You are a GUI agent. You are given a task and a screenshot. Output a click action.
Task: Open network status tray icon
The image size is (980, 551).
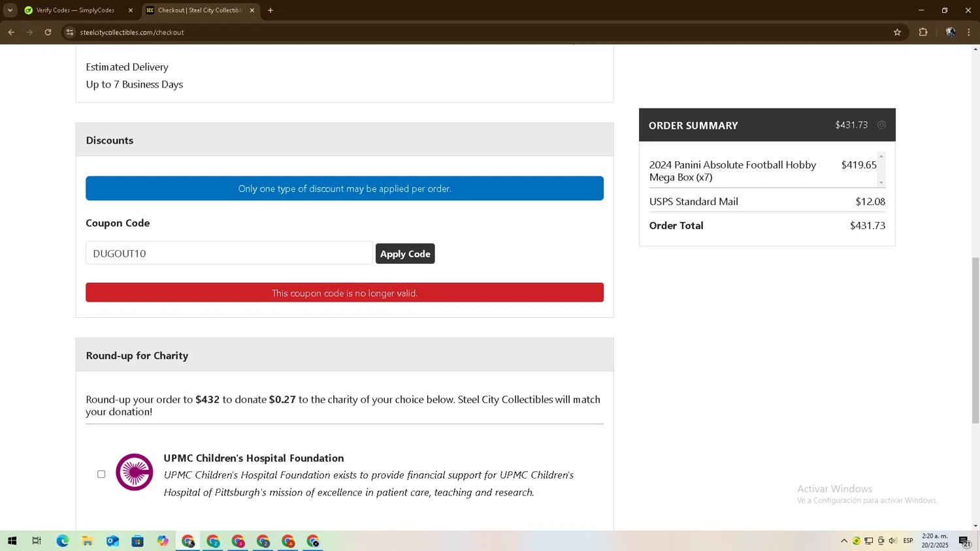pyautogui.click(x=868, y=541)
